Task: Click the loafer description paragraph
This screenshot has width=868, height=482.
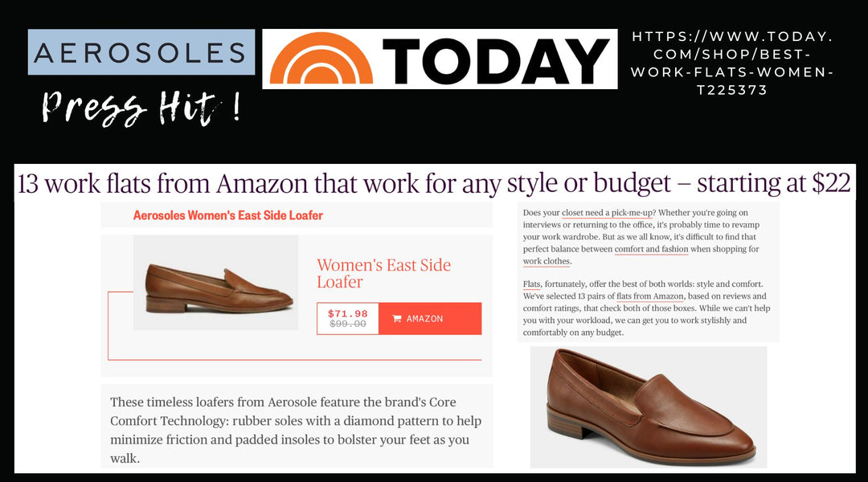Action: click(296, 430)
